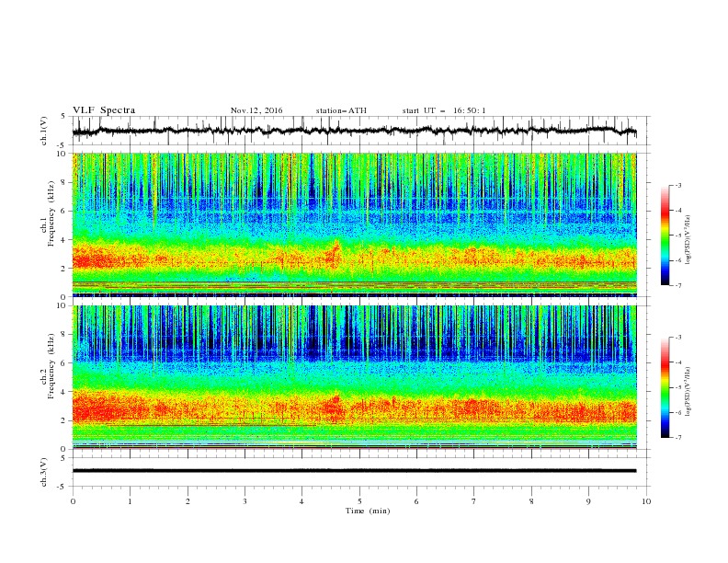
Task: Click the ch.1 Frequency (kHz) axis label
Action: pyautogui.click(x=48, y=212)
